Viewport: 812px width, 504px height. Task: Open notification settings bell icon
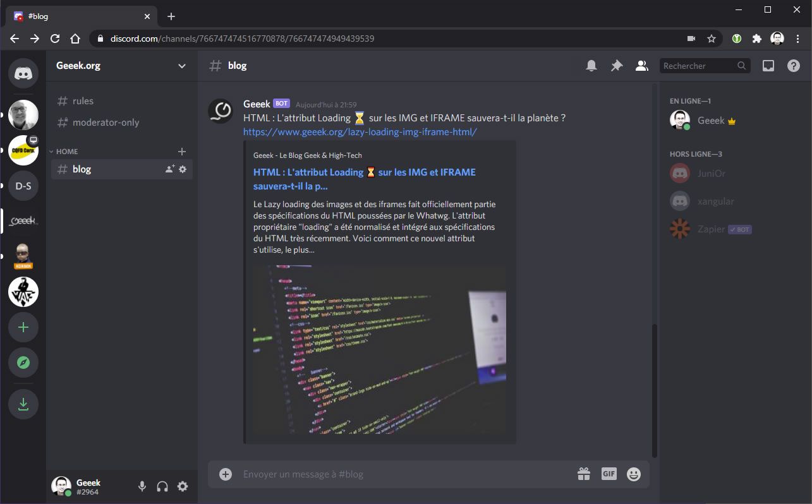pyautogui.click(x=591, y=66)
